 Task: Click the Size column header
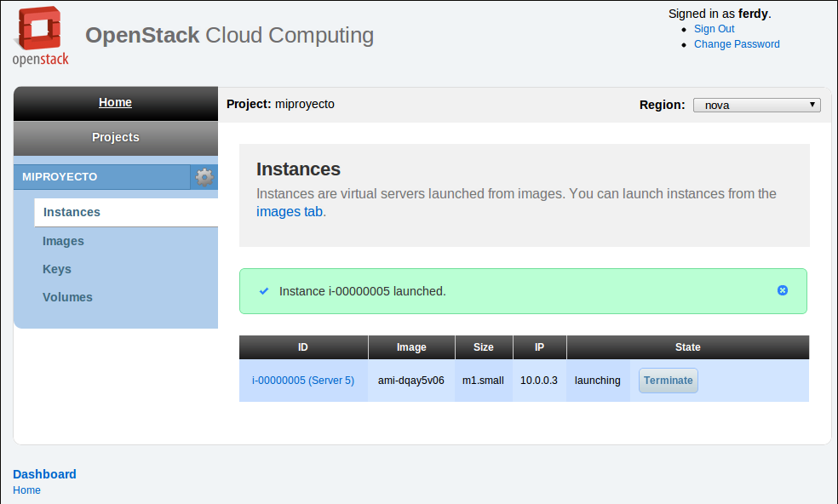pos(484,347)
